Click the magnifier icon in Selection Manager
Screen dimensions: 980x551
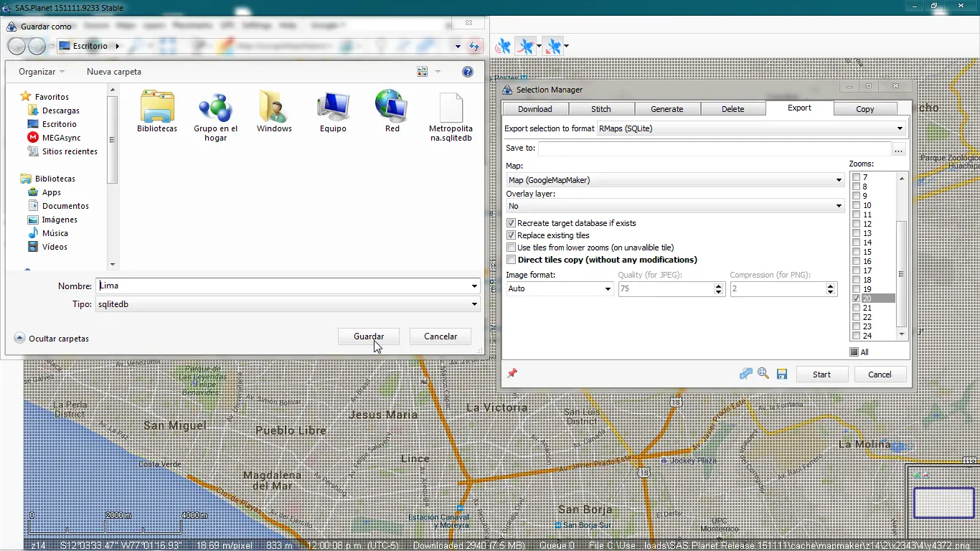click(763, 374)
